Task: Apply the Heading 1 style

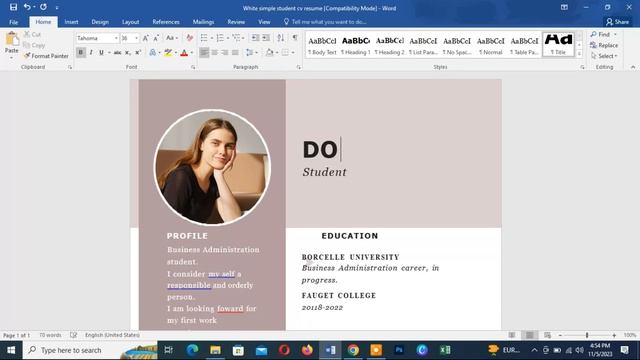Action: point(356,45)
